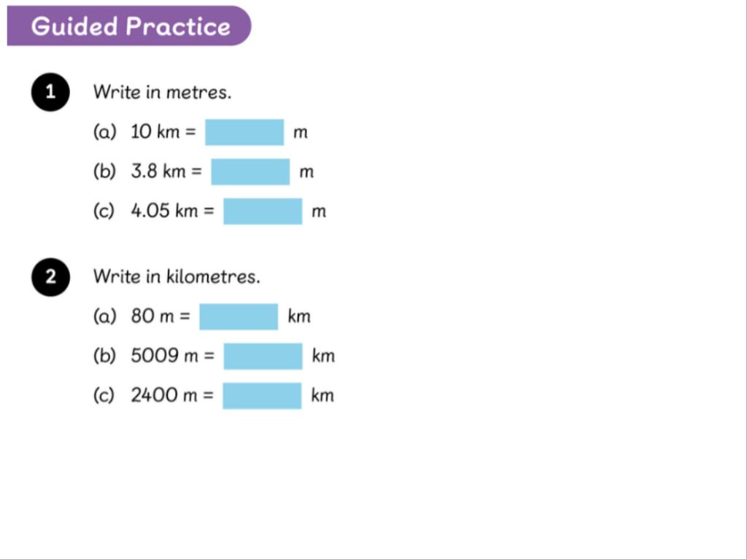Screen dimensions: 747x560
Task: Click the "10 km =" question text
Action: [163, 133]
